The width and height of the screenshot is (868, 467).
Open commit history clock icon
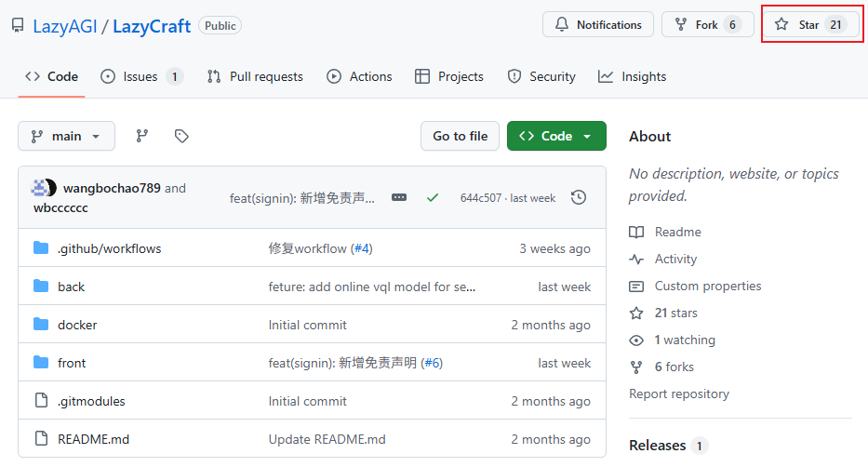point(579,197)
